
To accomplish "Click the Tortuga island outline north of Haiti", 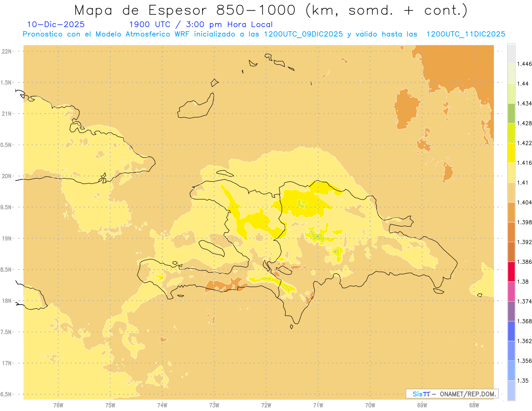I will point(225,173).
